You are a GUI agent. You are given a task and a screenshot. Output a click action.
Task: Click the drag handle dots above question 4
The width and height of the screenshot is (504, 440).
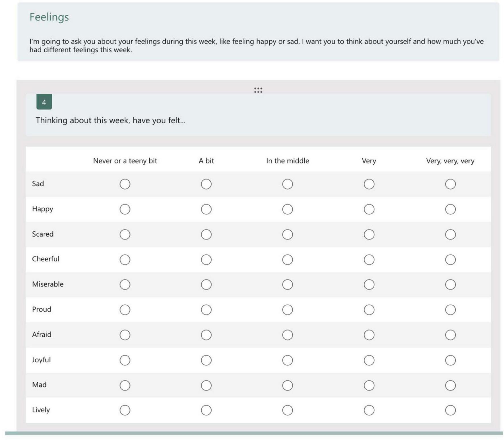coord(258,90)
